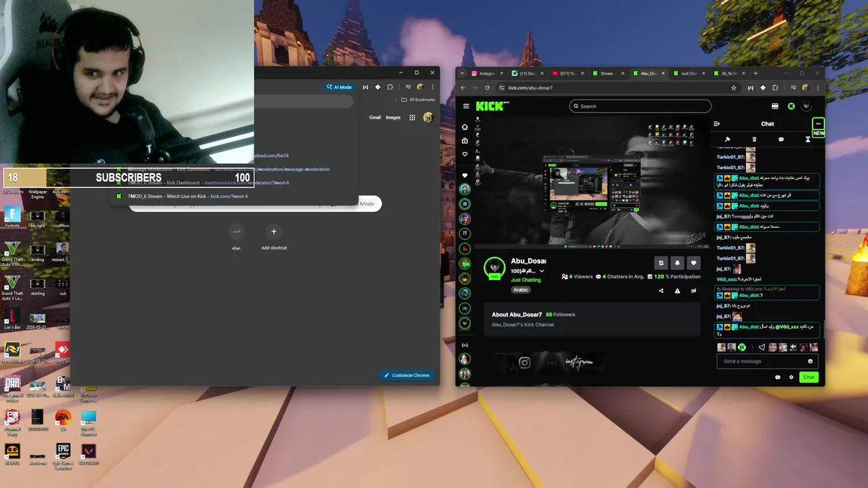Open chat identity bubble icon beside gear
Image resolution: width=868 pixels, height=488 pixels.
point(777,377)
